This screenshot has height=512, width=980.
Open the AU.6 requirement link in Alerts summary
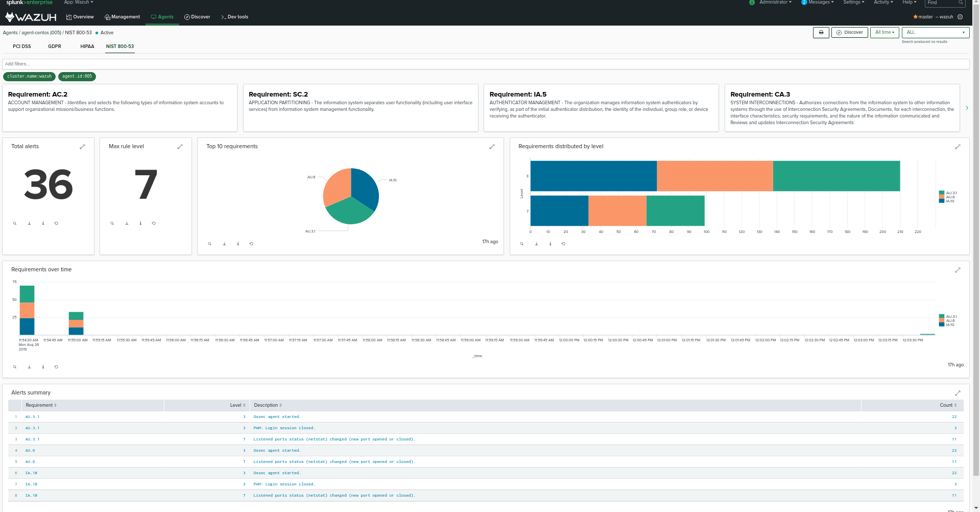[x=30, y=450]
